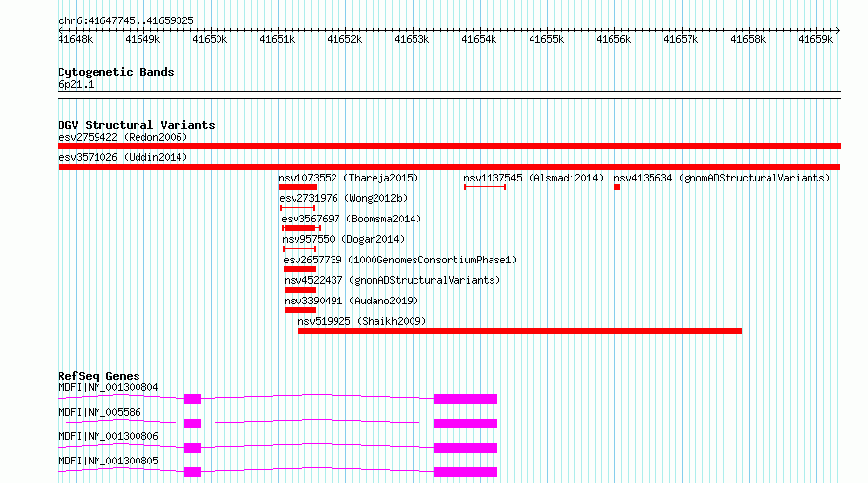Click the 41658k ruler tick label
The image size is (868, 483).
748,39
